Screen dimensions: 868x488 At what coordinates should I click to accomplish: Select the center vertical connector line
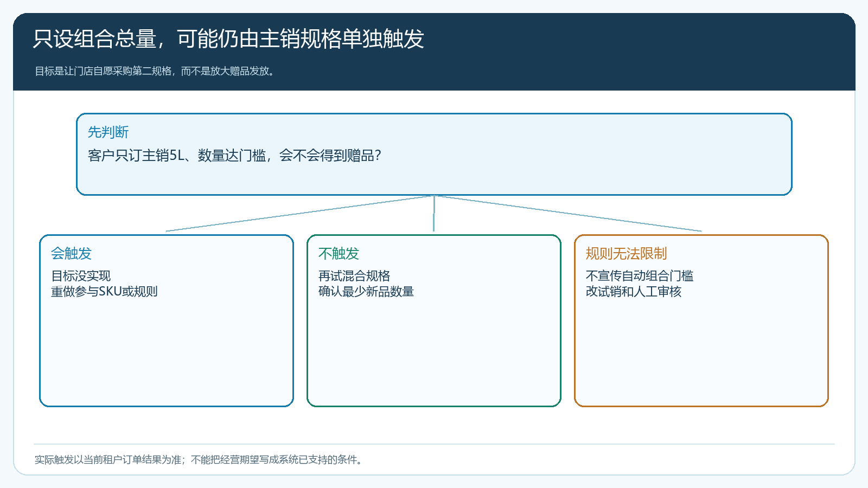click(x=434, y=213)
